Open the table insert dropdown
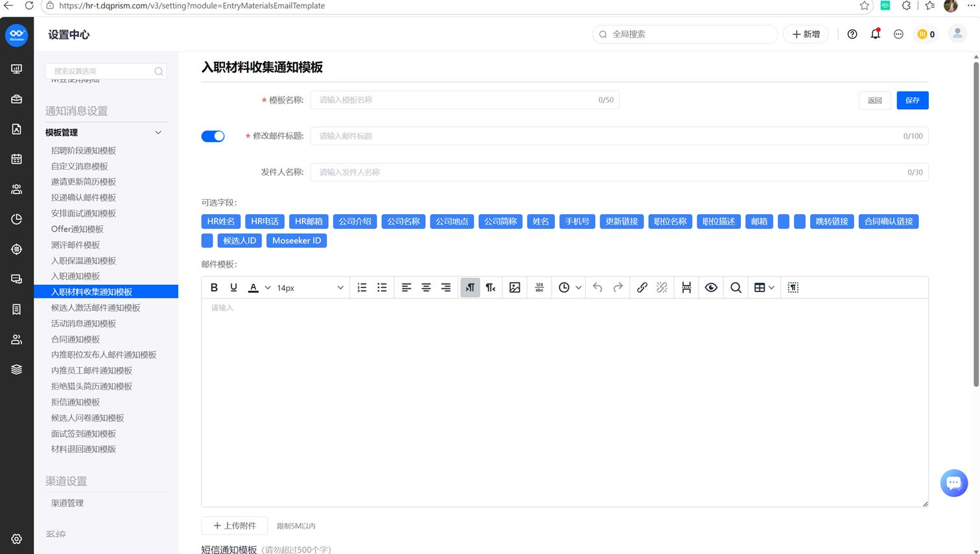Screen dimensions: 980x554 (x=764, y=287)
